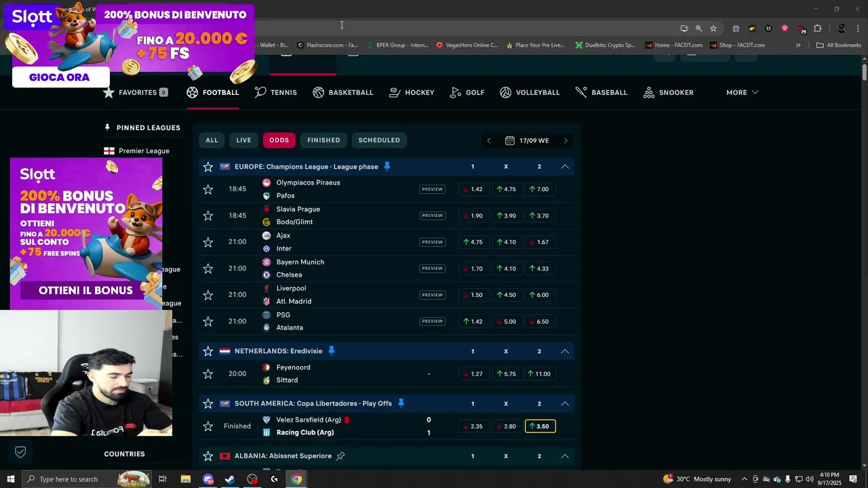Select 1.67 away odds for Inter
868x488 pixels.
pyautogui.click(x=539, y=242)
